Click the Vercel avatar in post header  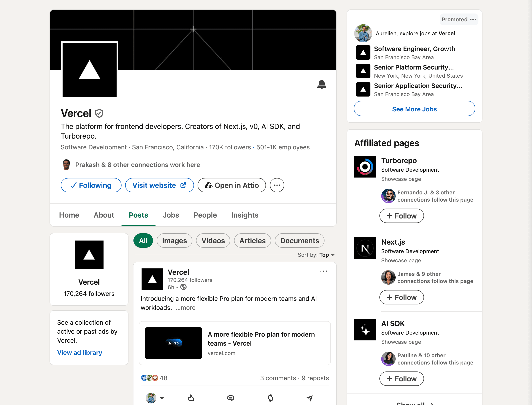(152, 279)
